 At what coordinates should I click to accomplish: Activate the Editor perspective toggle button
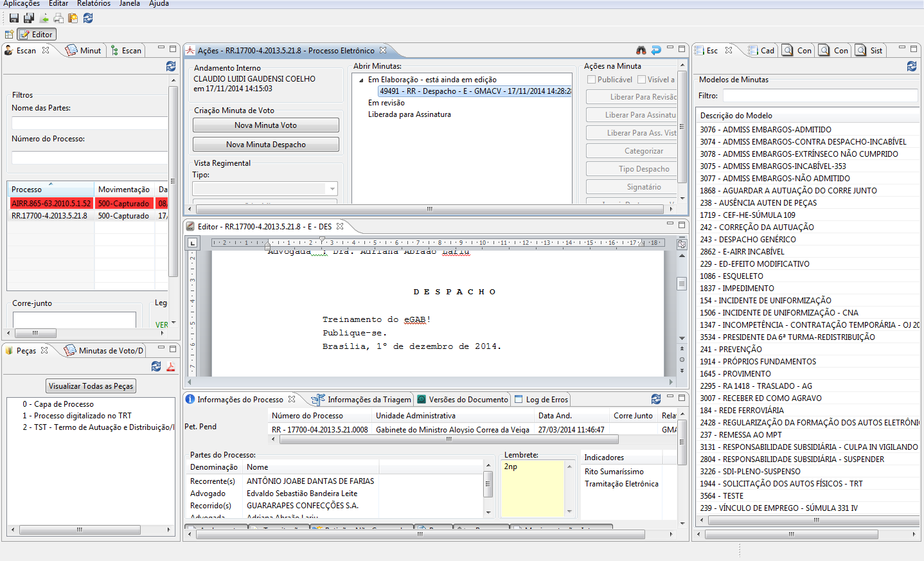coord(37,35)
